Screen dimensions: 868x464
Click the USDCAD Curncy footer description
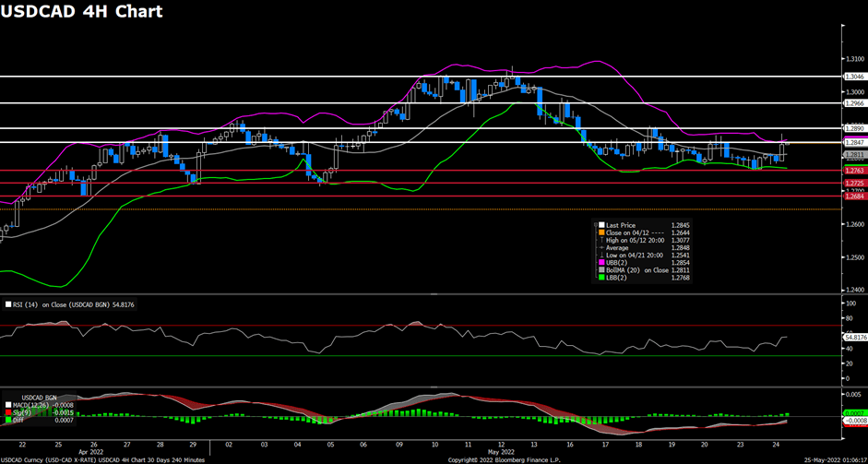pos(102,460)
